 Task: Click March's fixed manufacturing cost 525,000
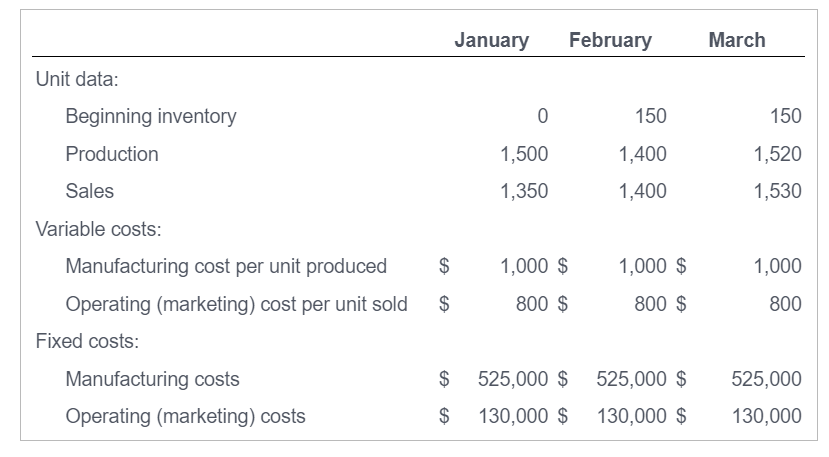pos(766,379)
